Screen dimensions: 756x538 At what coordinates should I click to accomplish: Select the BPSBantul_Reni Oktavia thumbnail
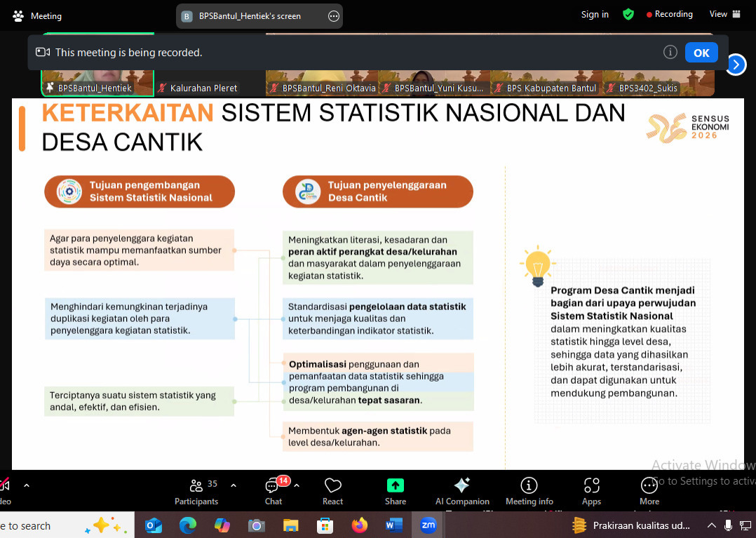[x=322, y=82]
